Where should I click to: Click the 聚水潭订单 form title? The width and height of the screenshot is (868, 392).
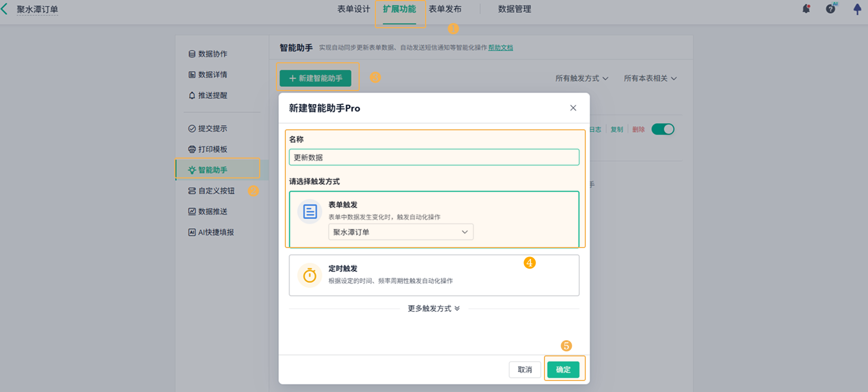click(37, 9)
